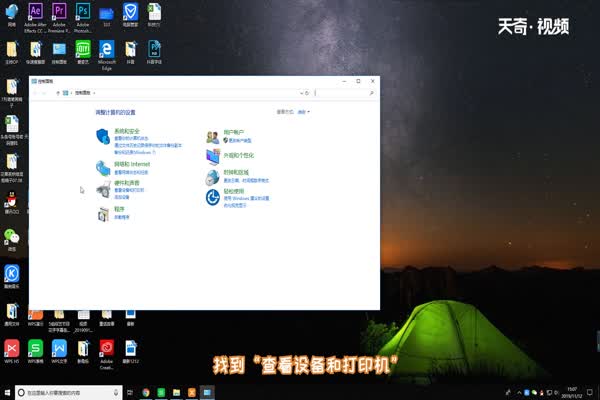Select the Adobe Creative Cloud desktop shortcut

click(x=107, y=354)
